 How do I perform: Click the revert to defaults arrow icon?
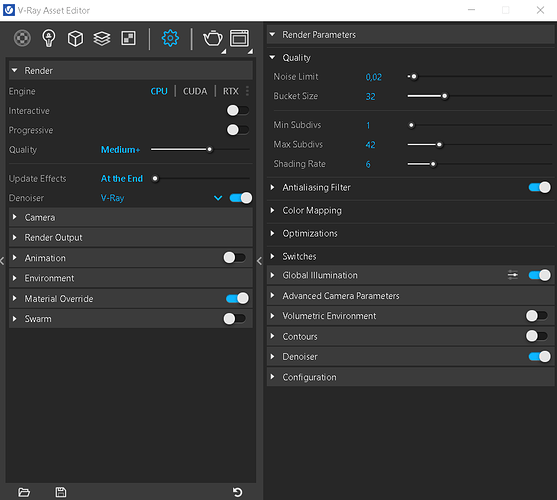[237, 492]
